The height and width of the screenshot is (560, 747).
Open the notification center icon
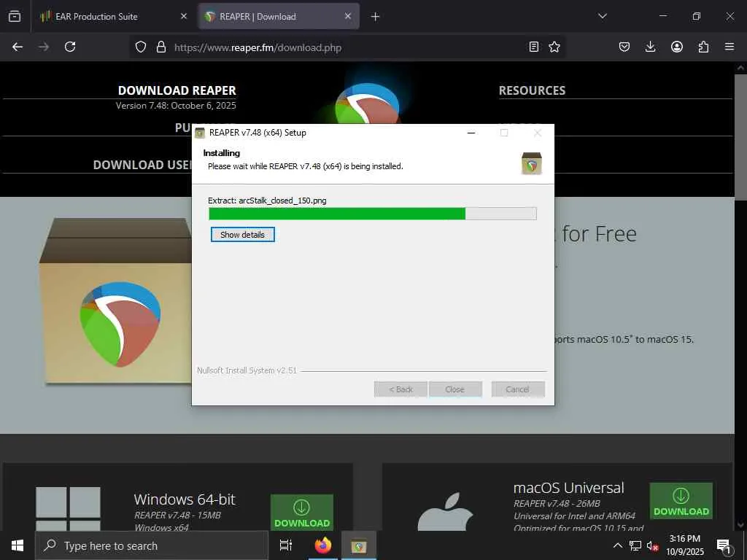[x=724, y=545]
